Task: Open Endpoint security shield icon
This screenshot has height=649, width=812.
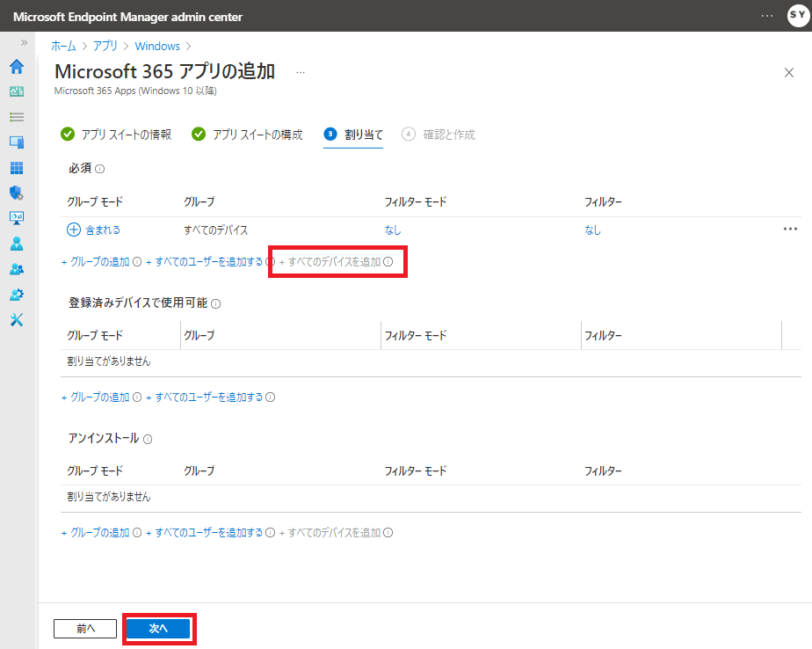Action: [x=17, y=193]
